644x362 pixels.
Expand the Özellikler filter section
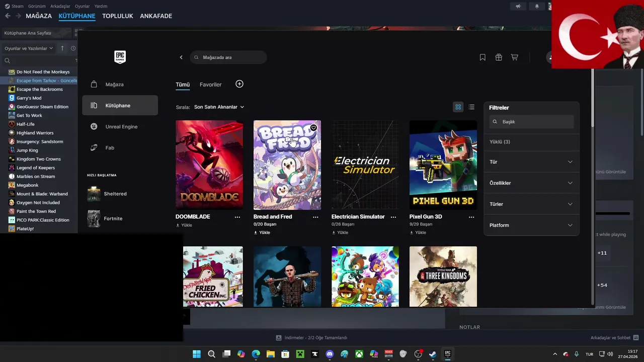[531, 183]
